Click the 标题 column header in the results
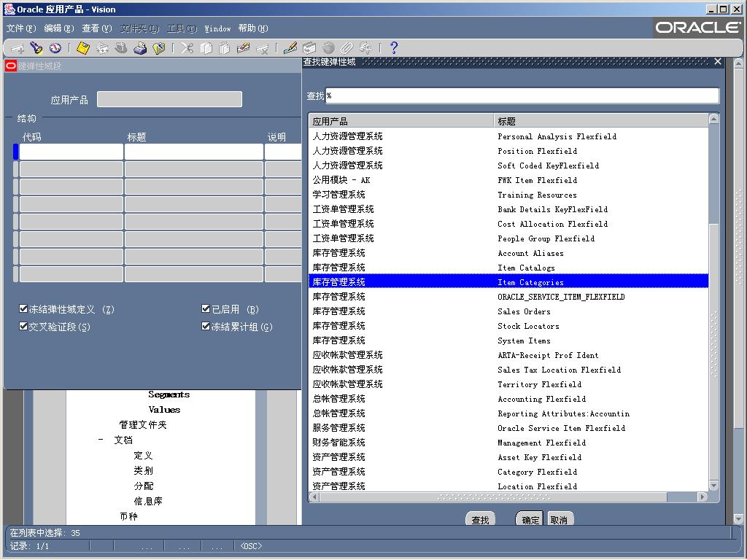Image resolution: width=747 pixels, height=560 pixels. click(601, 121)
